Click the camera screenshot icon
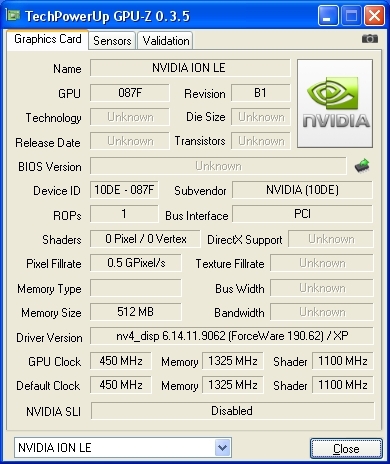Viewport: 390px width, 464px height. click(x=370, y=39)
